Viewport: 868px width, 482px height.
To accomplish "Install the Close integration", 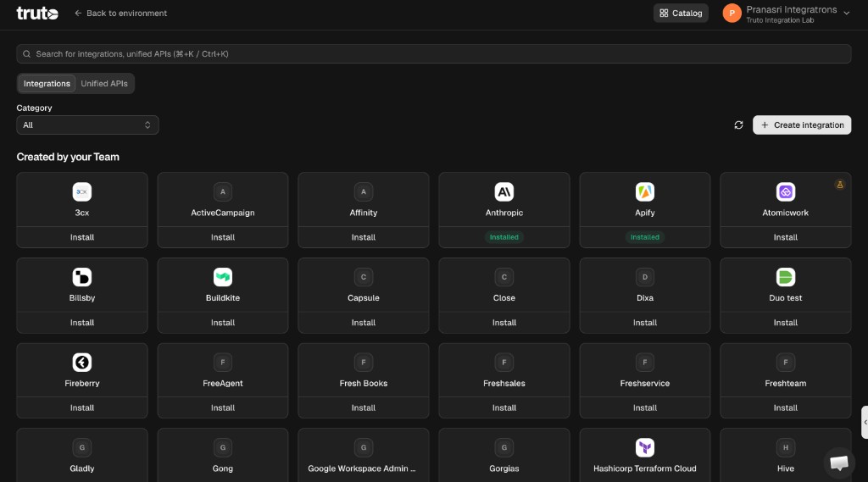I will [504, 322].
